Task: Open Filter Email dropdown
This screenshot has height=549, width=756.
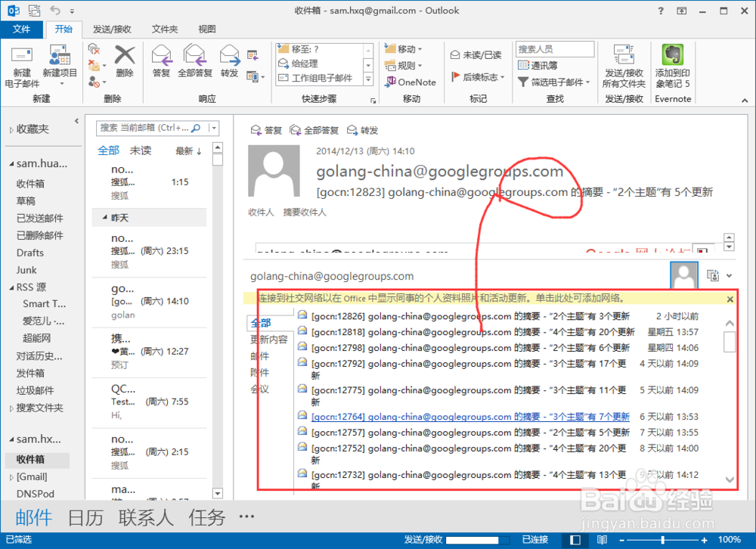Action: (553, 82)
